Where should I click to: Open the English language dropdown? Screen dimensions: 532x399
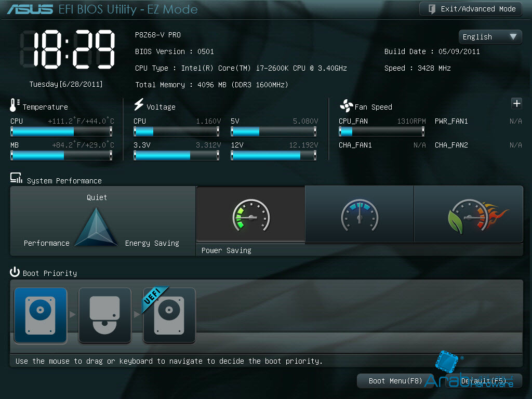[490, 37]
